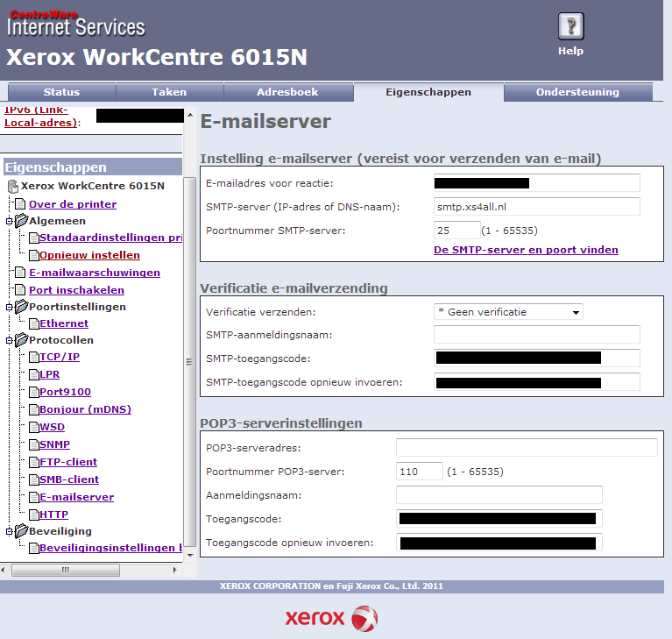Image resolution: width=672 pixels, height=639 pixels.
Task: Open the E-mailserver link in sidebar
Action: click(77, 497)
